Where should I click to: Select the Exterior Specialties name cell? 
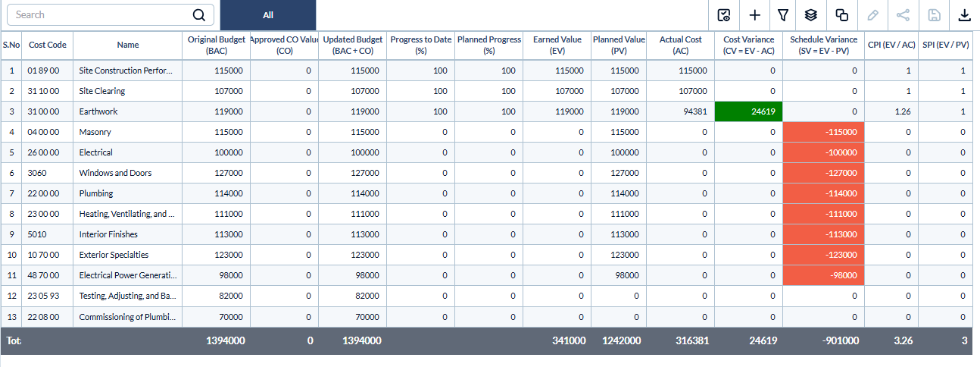(128, 255)
